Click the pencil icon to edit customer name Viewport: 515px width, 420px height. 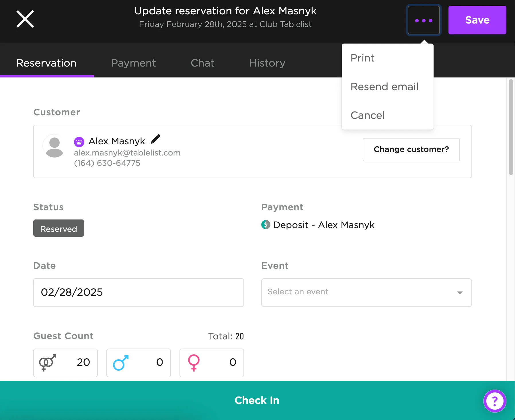(x=155, y=139)
